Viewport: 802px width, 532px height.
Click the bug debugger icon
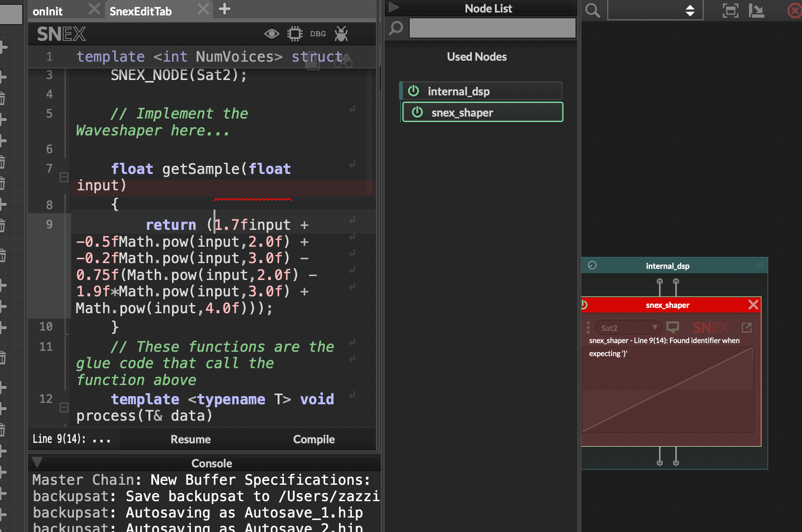click(341, 34)
